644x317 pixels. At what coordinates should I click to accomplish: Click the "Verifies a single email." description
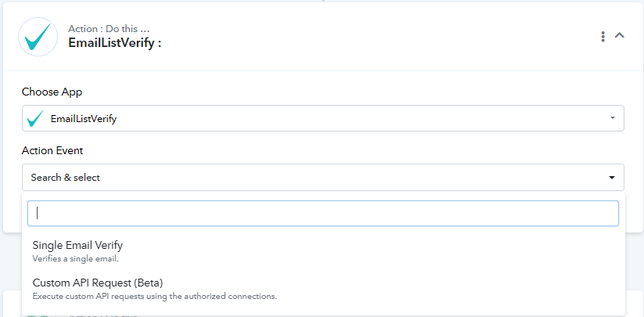point(76,259)
